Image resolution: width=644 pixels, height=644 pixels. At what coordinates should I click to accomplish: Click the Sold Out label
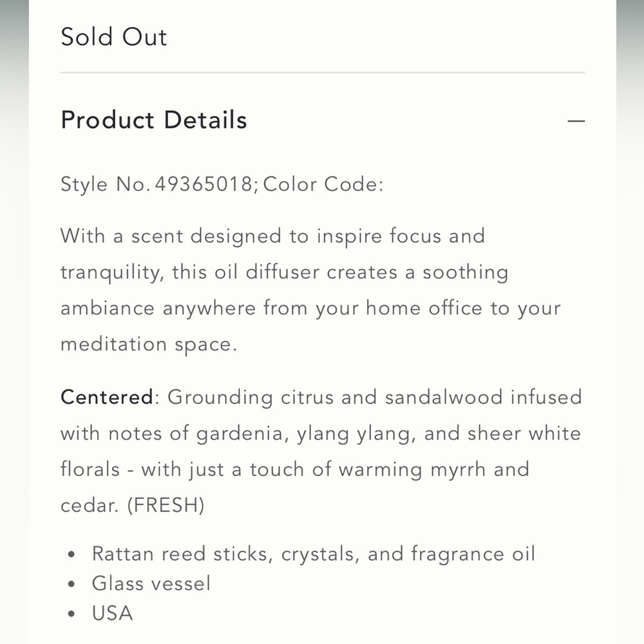coord(114,37)
